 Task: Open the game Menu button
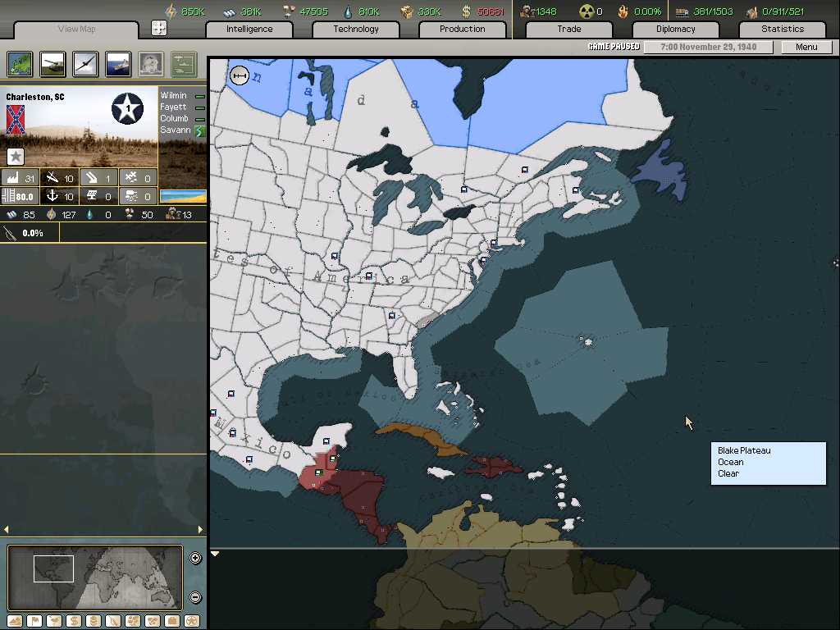(x=806, y=47)
